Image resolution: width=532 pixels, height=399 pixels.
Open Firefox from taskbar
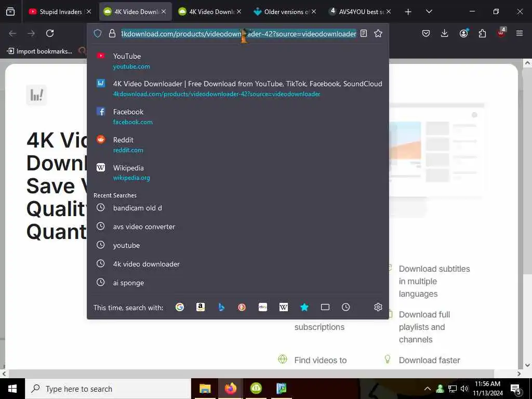(x=230, y=389)
